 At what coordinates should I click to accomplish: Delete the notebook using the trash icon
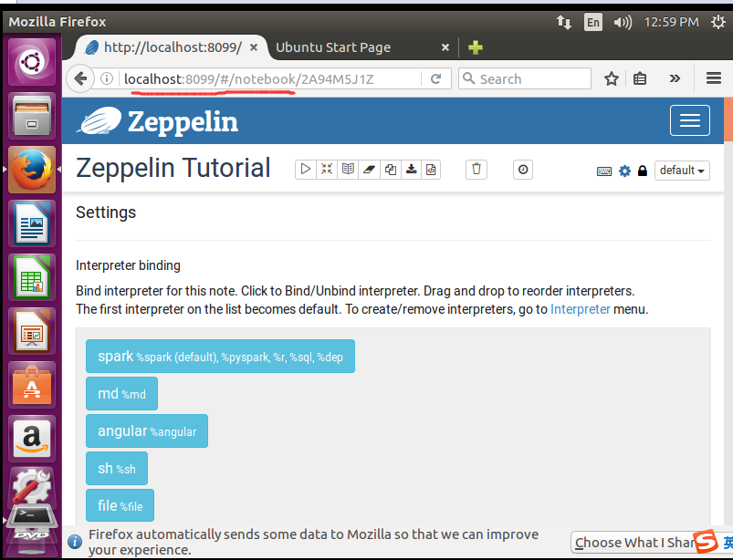click(476, 169)
